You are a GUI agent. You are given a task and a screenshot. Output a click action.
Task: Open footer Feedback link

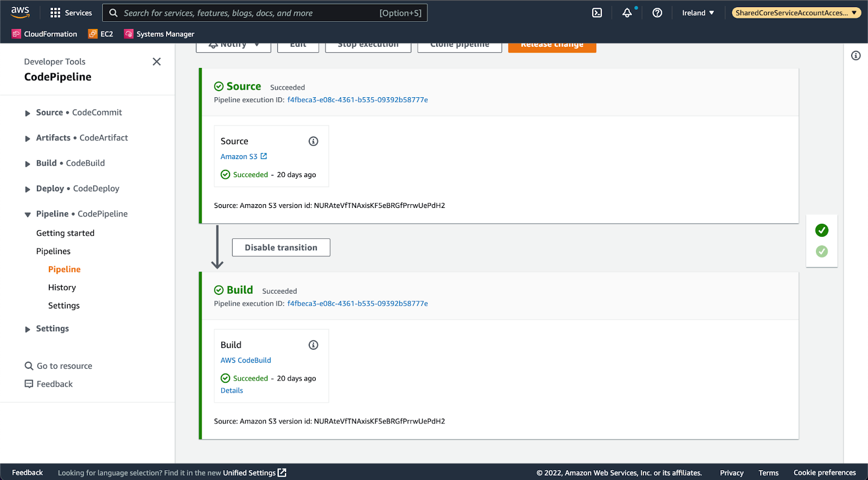click(28, 472)
